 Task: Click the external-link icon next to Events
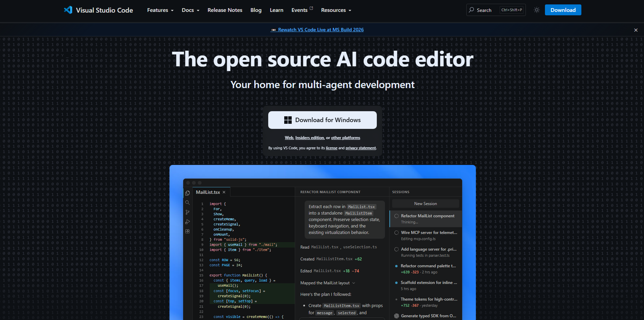[311, 8]
